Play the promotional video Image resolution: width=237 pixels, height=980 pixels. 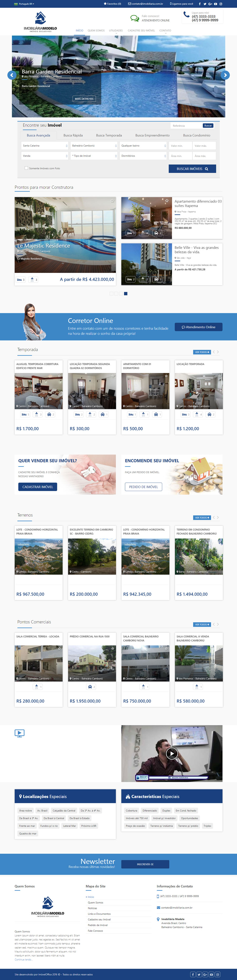pyautogui.click(x=172, y=753)
